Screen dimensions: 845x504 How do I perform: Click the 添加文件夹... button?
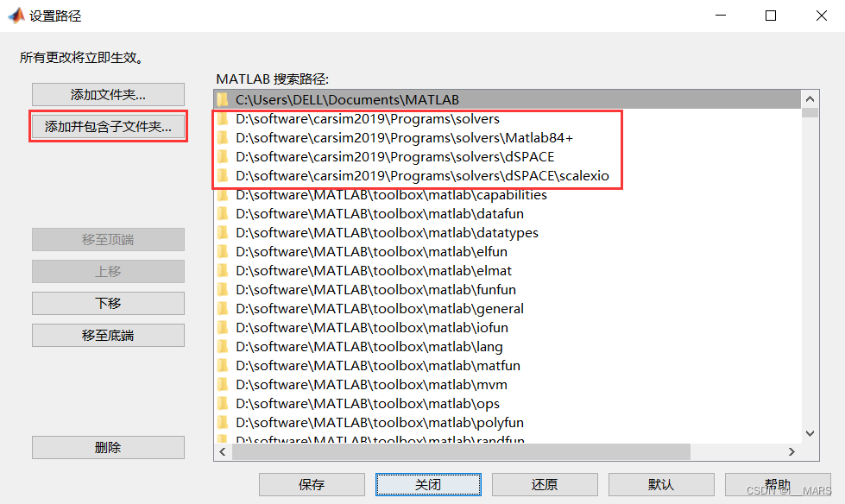tap(108, 95)
